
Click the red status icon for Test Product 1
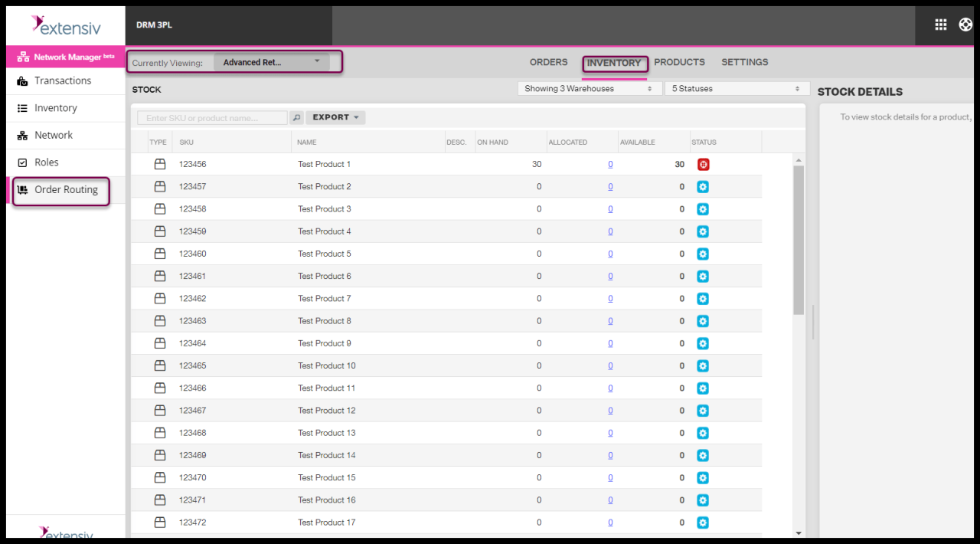tap(703, 164)
